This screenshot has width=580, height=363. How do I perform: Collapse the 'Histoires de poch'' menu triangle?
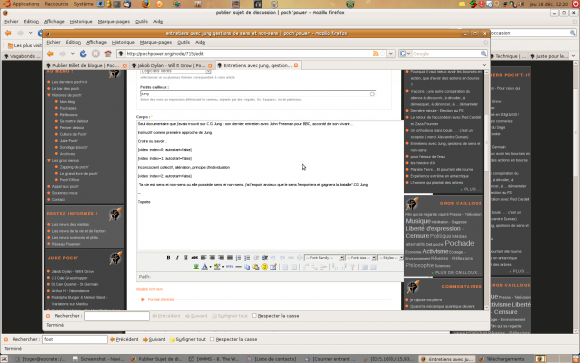[x=49, y=95]
